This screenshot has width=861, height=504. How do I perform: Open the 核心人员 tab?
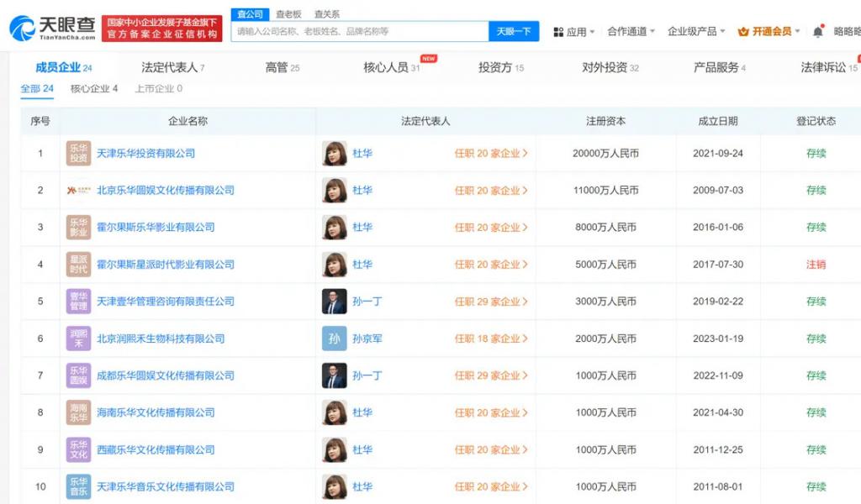tap(392, 67)
